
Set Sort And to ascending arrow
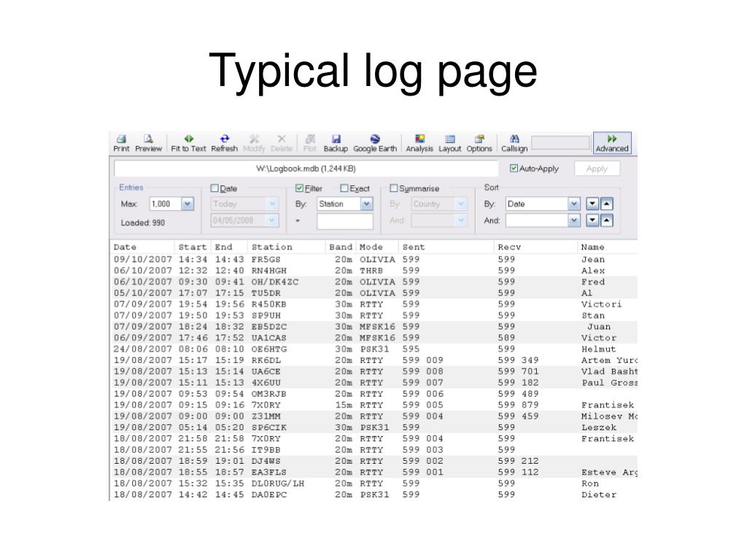(x=606, y=220)
